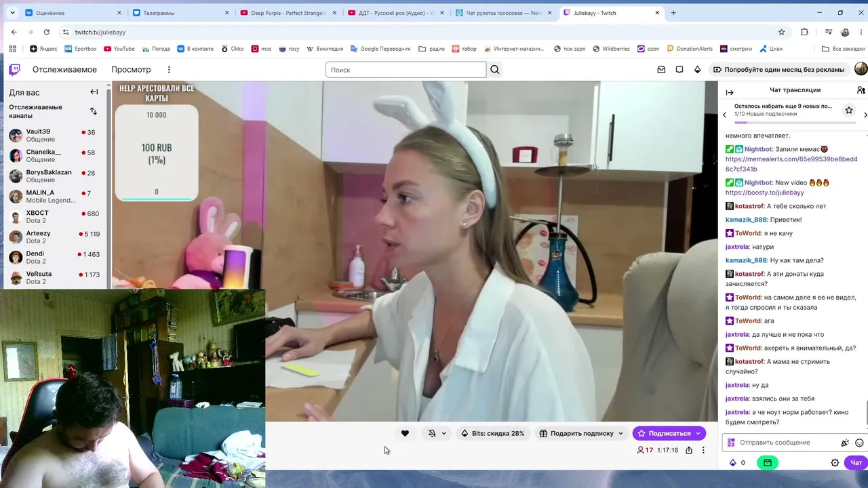This screenshot has height=488, width=868.
Task: Bookmark this page with the star icon
Action: click(x=781, y=32)
